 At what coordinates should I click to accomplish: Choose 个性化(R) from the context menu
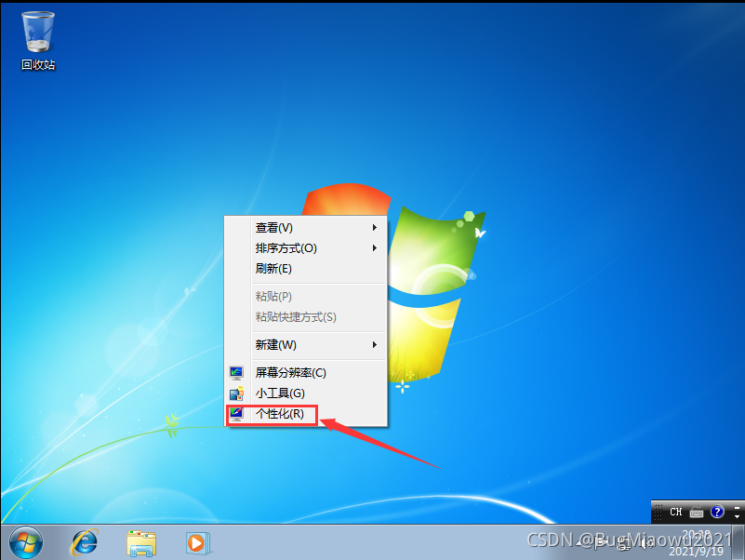click(305, 414)
